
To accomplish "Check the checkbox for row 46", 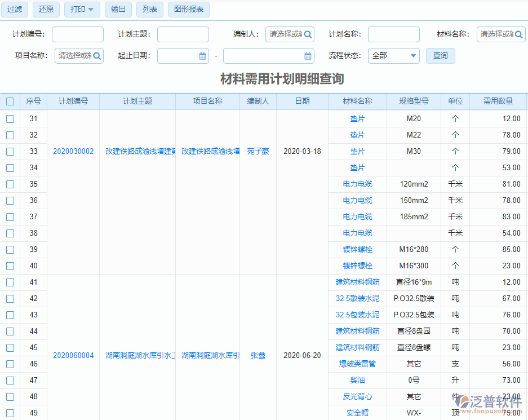I will (x=10, y=364).
